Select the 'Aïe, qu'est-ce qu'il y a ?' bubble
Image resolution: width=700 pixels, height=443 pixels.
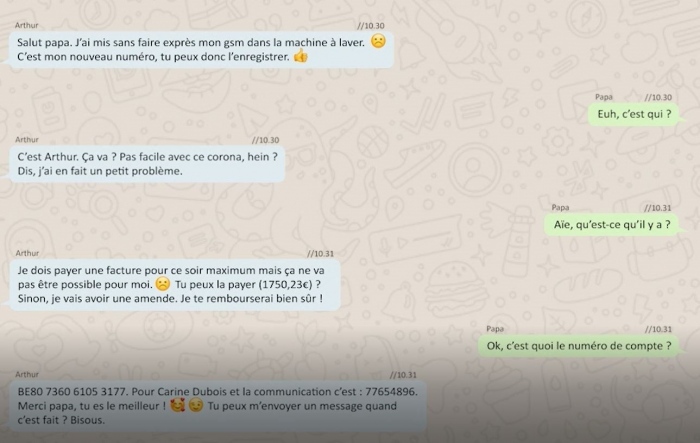(x=612, y=225)
